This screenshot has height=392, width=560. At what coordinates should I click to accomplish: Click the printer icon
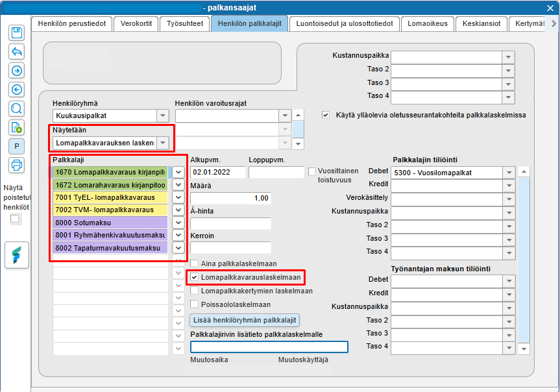click(x=16, y=165)
